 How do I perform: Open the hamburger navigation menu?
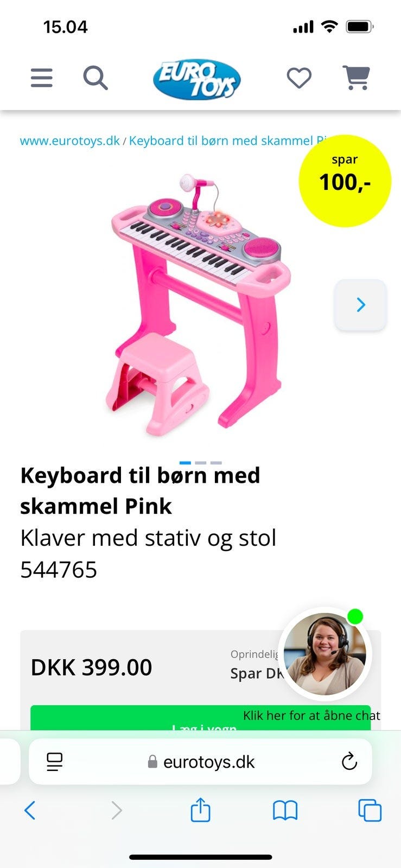click(x=41, y=78)
